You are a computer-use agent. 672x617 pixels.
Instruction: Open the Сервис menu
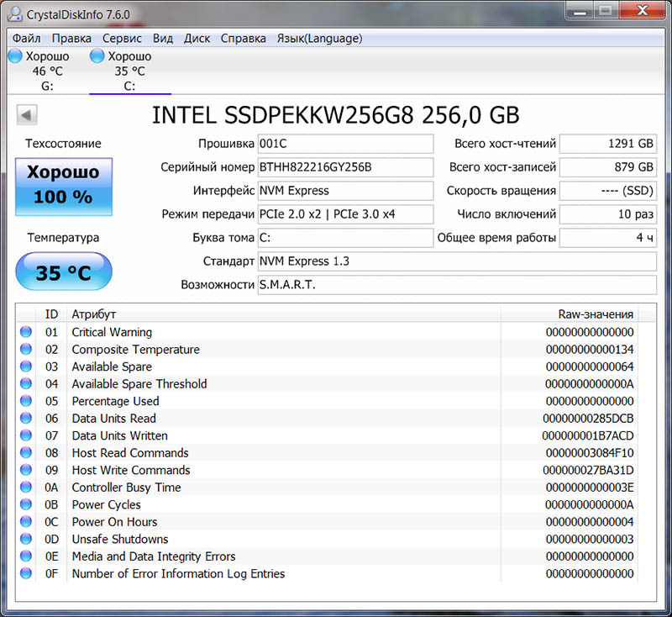[122, 39]
